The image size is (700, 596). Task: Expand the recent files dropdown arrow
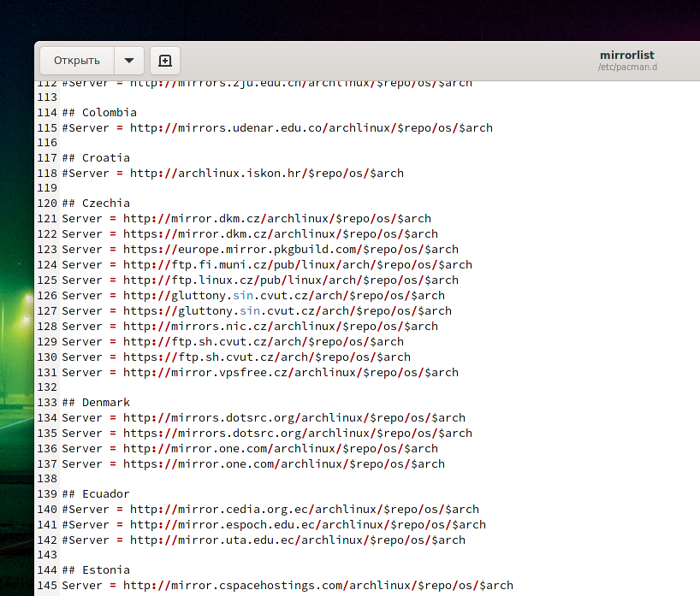coord(129,61)
